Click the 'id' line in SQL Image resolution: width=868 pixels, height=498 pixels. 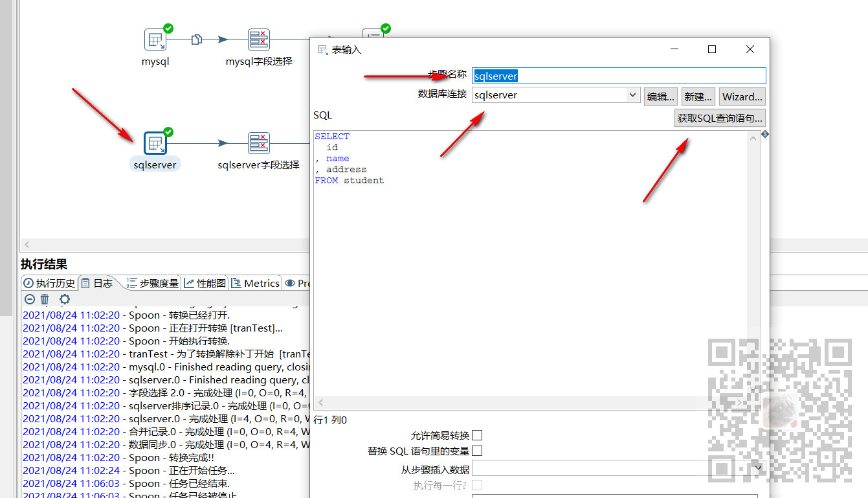(332, 148)
